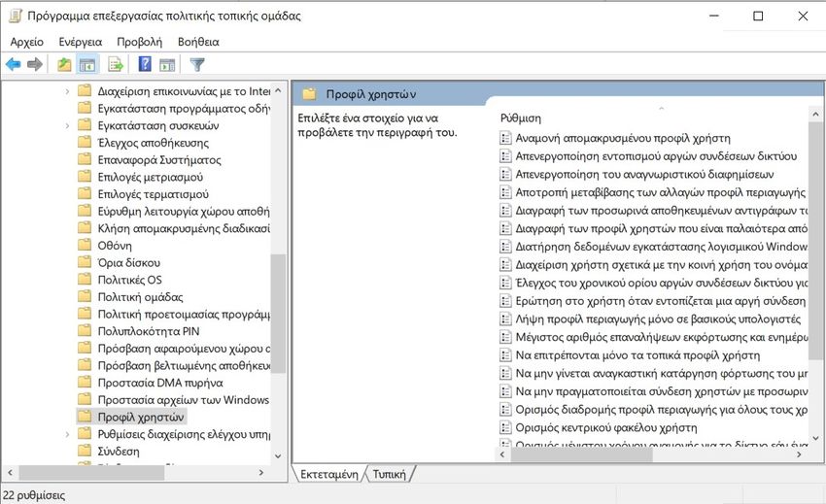Go up one level with folder icon

pos(64,65)
